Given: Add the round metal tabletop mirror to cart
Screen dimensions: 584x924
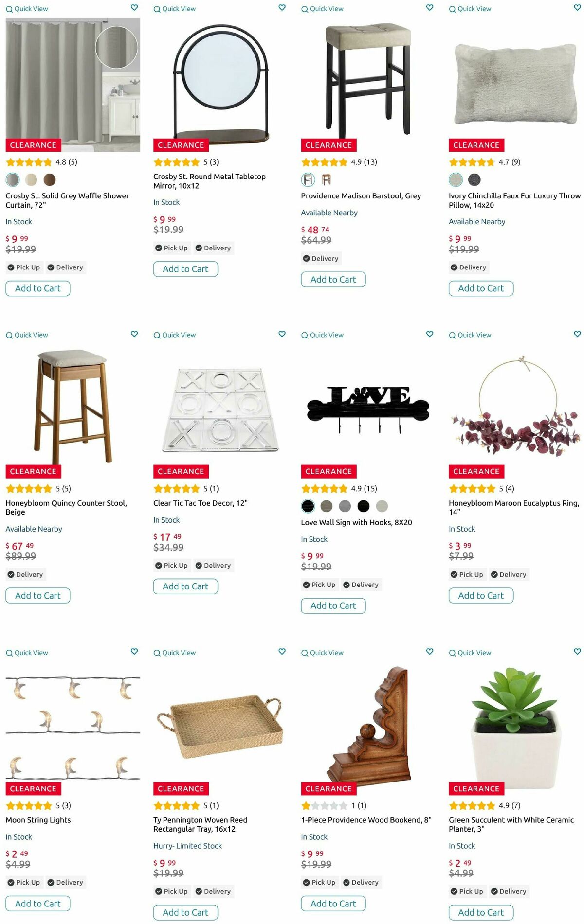Looking at the screenshot, I should 185,269.
